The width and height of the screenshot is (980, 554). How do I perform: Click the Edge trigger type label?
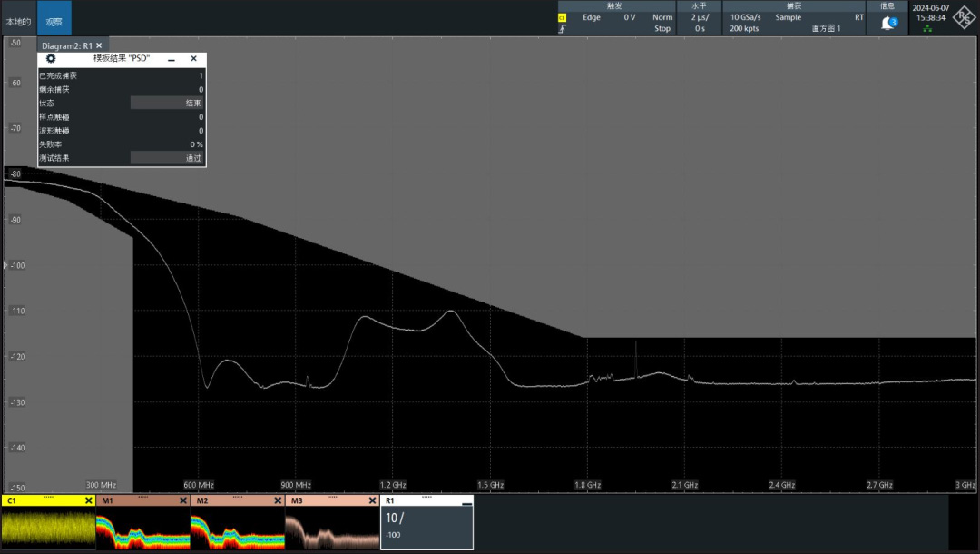(x=592, y=17)
